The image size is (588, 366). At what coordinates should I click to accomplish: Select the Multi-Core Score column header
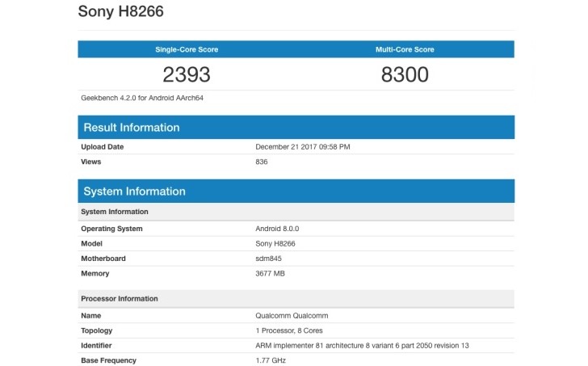tap(405, 50)
